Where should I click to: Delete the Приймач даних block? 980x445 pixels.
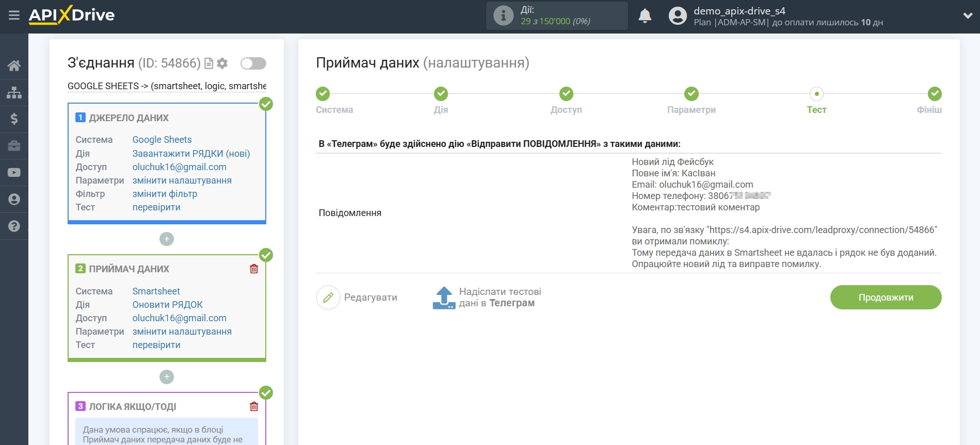(x=254, y=269)
